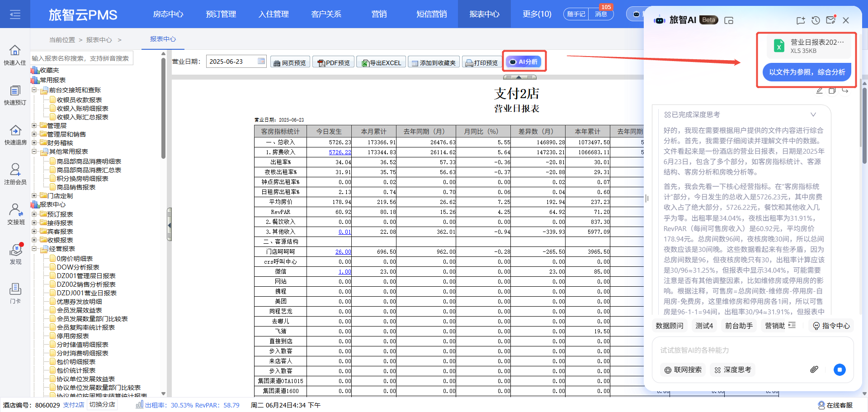This screenshot has width=868, height=412.
Task: Open 房态中心 top menu
Action: tap(168, 14)
